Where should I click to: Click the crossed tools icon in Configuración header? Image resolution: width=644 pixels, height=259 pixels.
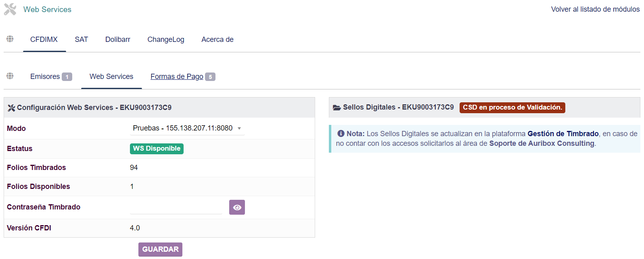point(11,108)
